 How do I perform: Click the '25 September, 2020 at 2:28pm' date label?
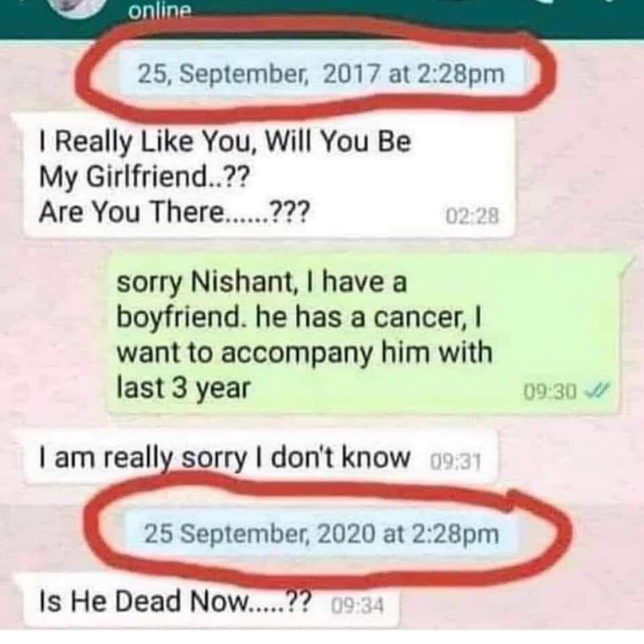[322, 534]
